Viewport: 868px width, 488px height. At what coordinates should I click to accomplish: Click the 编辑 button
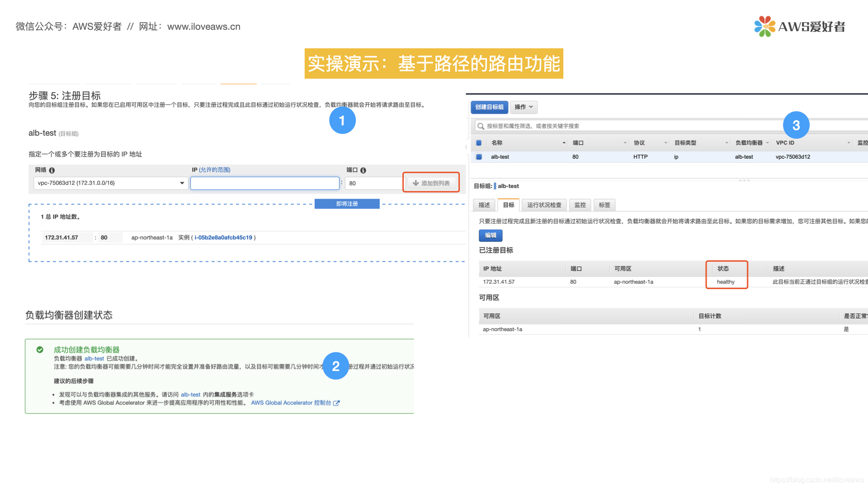491,235
